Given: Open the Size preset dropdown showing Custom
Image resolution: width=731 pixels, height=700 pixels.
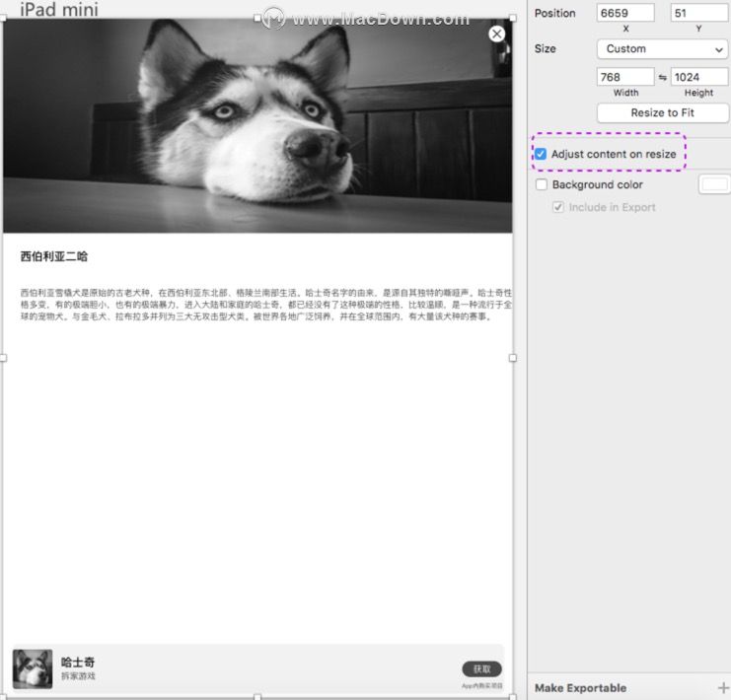Looking at the screenshot, I should pos(663,49).
